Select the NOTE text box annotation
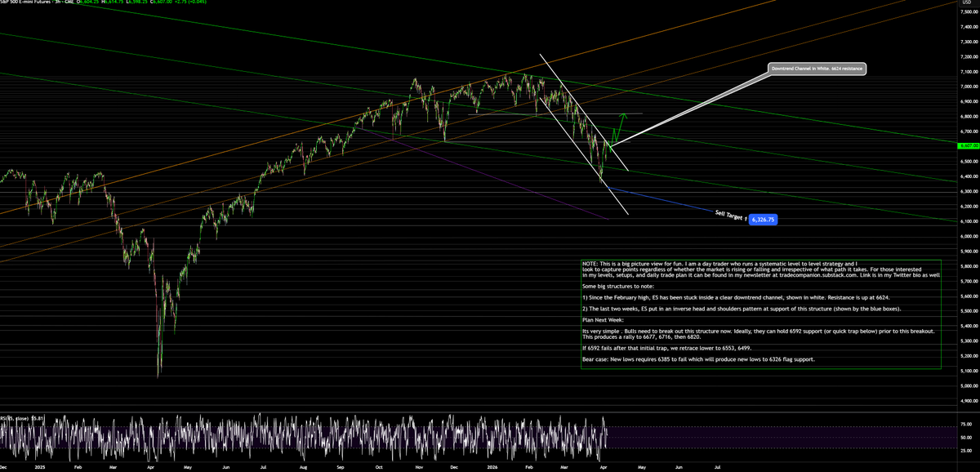This screenshot has width=980, height=472. coord(761,314)
